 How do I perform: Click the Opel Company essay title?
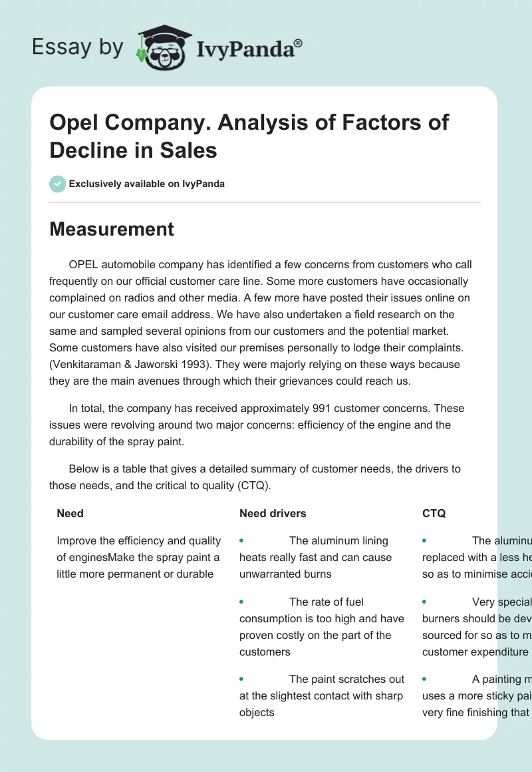pyautogui.click(x=249, y=136)
